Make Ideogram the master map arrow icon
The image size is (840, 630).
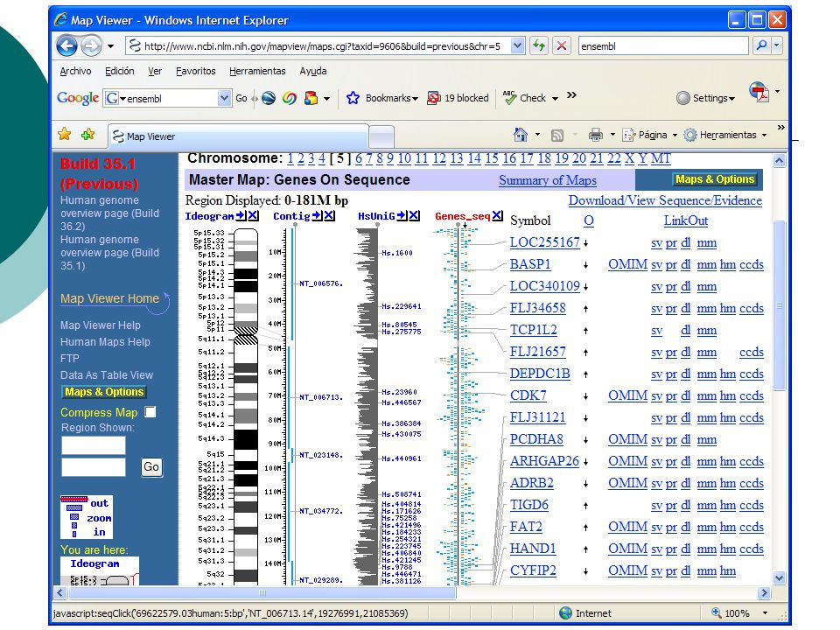(x=241, y=215)
